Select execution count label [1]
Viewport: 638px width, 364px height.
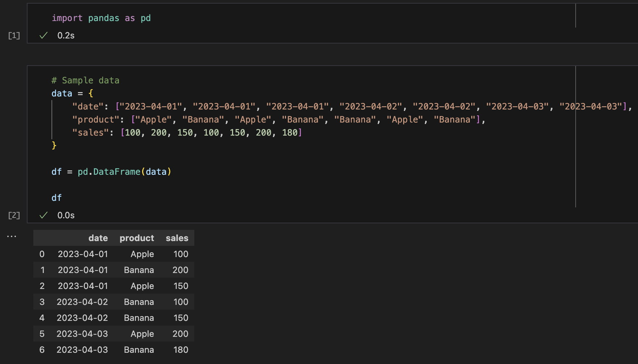click(x=14, y=36)
